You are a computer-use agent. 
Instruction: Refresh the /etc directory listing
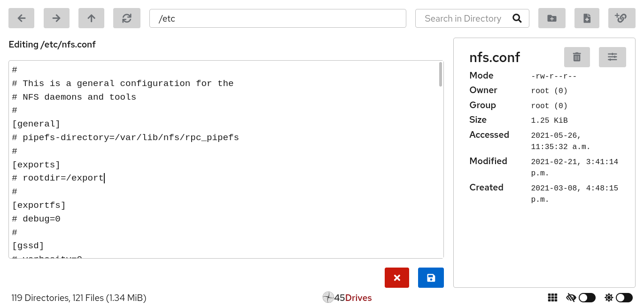127,18
